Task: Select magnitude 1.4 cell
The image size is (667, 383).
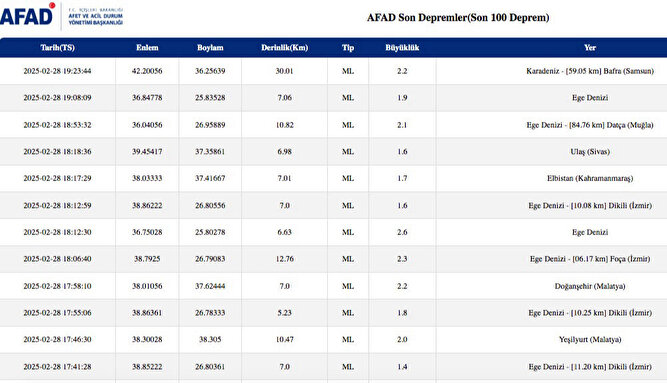Action: [x=402, y=366]
